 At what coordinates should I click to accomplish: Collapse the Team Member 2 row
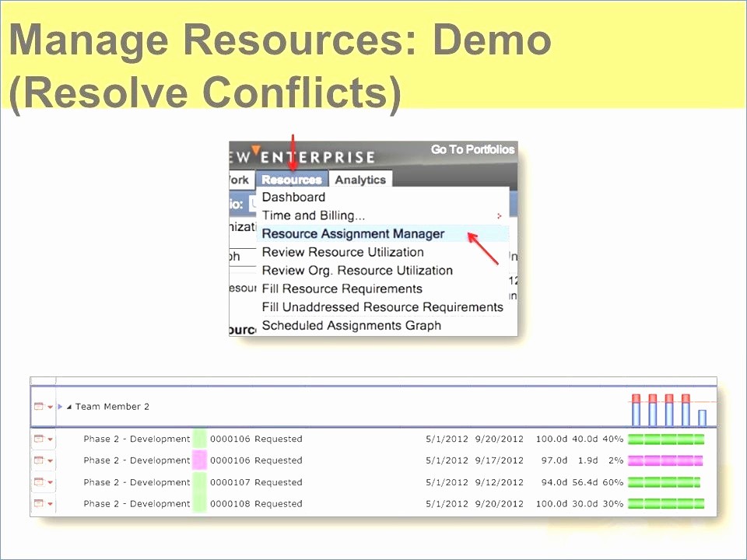coord(68,407)
